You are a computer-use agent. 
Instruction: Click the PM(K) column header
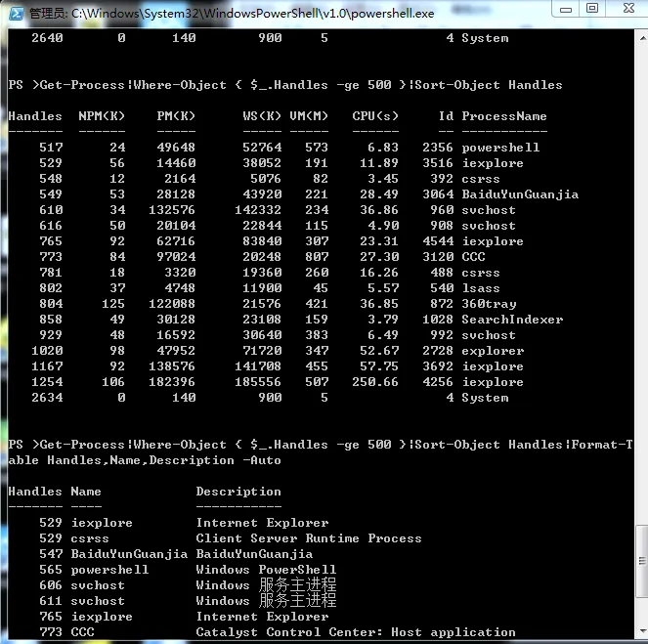click(176, 116)
